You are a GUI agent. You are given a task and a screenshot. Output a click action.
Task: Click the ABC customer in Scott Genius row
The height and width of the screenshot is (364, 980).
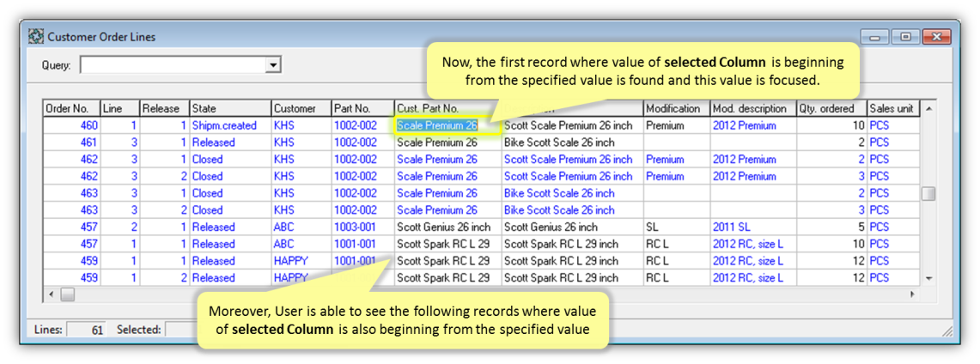click(301, 227)
